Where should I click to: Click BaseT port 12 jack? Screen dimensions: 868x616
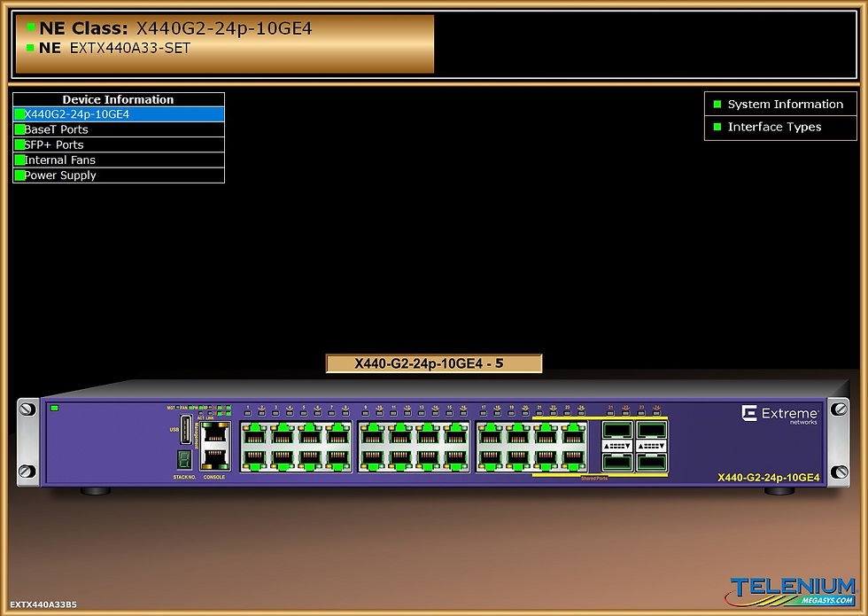[x=399, y=459]
